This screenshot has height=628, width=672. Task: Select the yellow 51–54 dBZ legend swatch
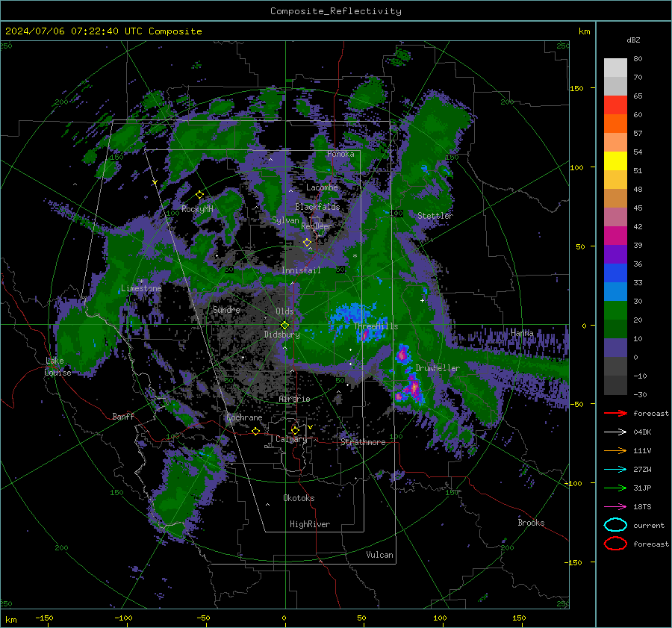(x=615, y=161)
